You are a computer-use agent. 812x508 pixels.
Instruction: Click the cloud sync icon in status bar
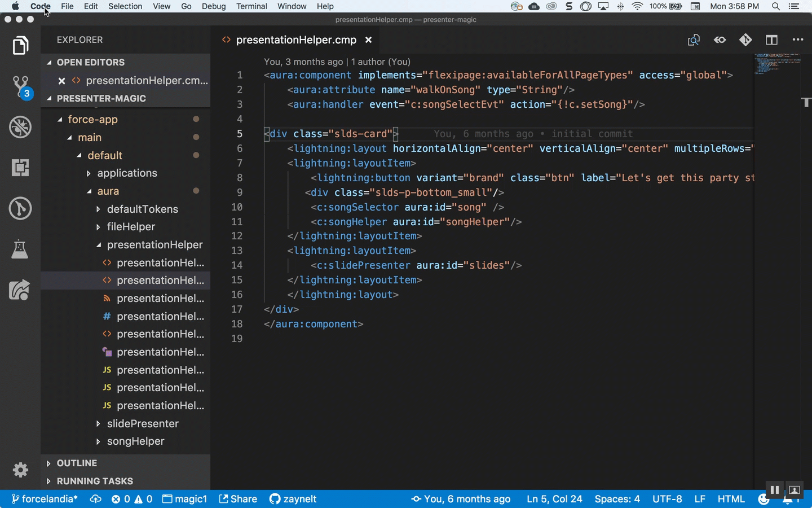95,499
